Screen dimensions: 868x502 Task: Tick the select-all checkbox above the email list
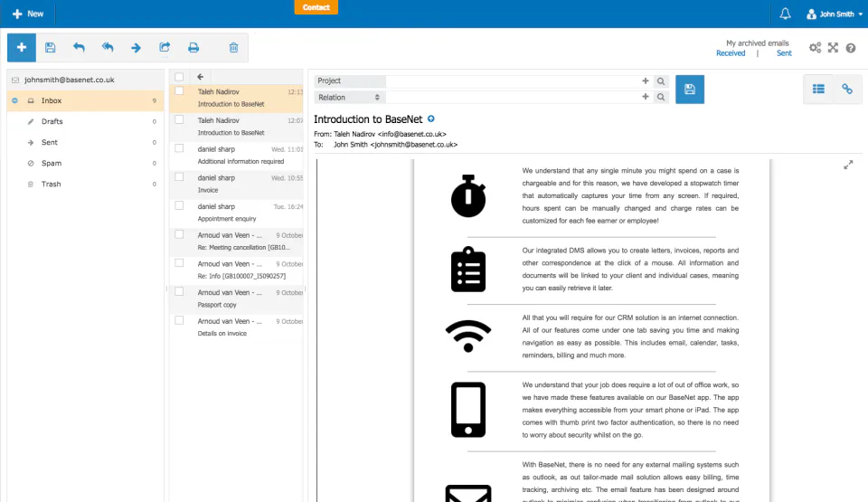pyautogui.click(x=179, y=77)
